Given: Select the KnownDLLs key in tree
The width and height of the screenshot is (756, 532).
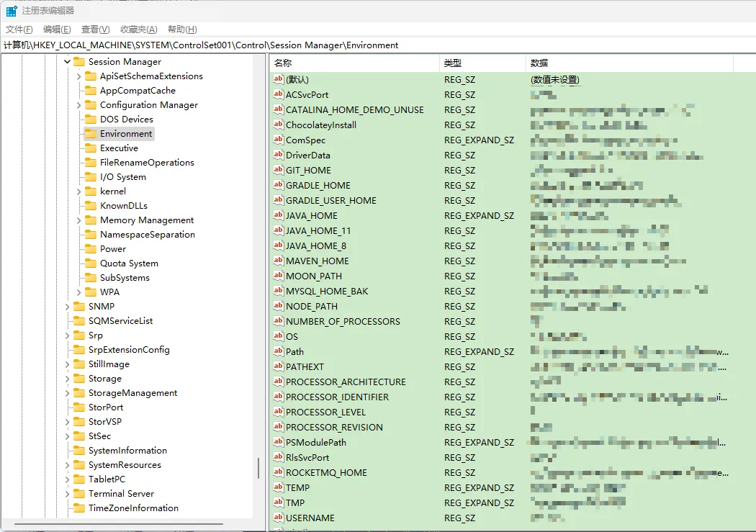Looking at the screenshot, I should 123,206.
